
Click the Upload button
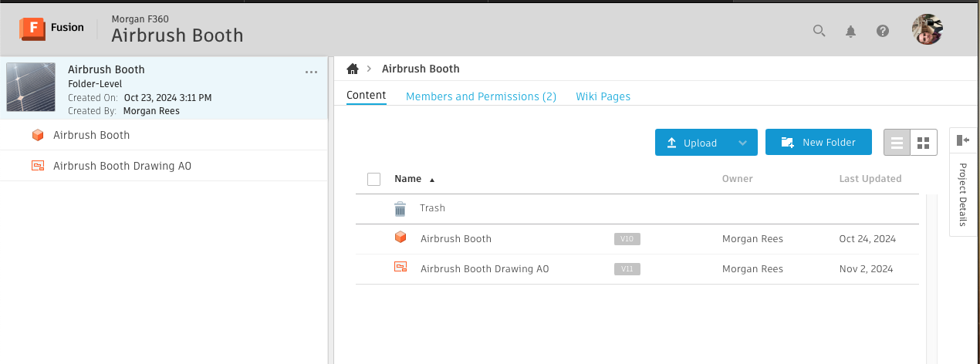692,142
